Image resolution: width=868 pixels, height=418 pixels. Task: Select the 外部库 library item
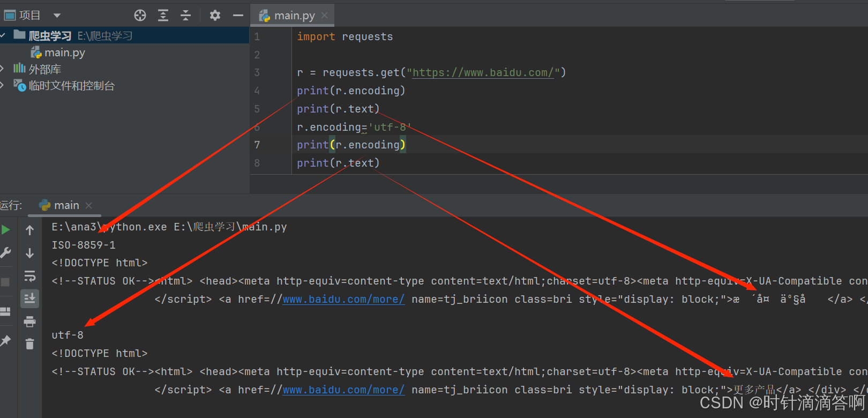[x=44, y=69]
